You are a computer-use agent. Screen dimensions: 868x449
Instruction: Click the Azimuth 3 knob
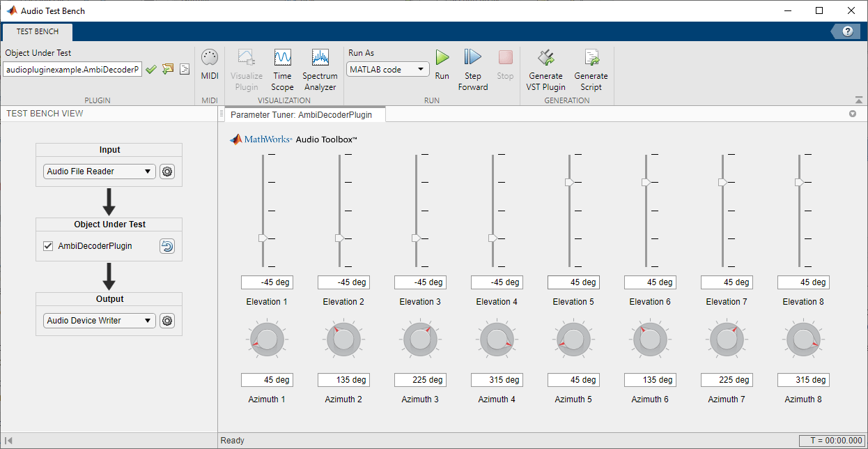click(x=420, y=340)
